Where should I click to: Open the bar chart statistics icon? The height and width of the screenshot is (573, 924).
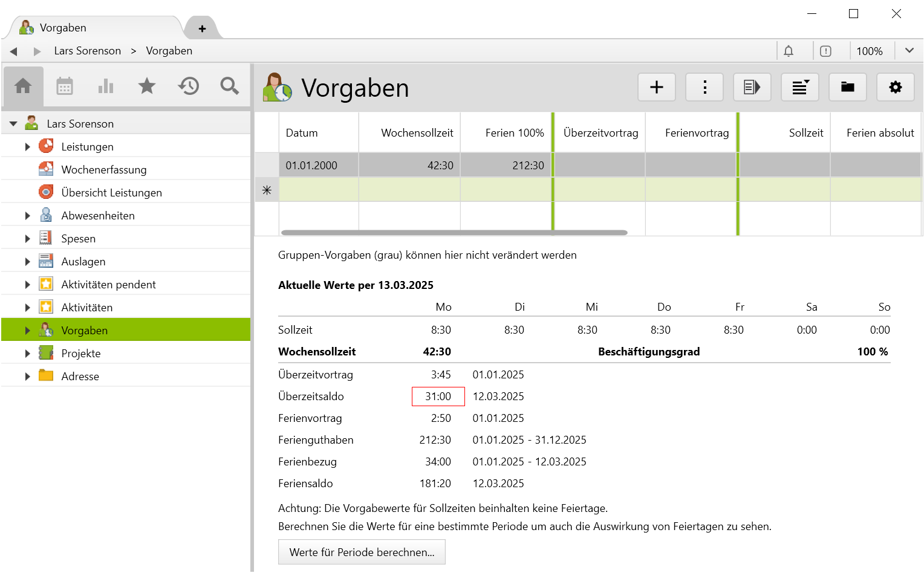[106, 86]
